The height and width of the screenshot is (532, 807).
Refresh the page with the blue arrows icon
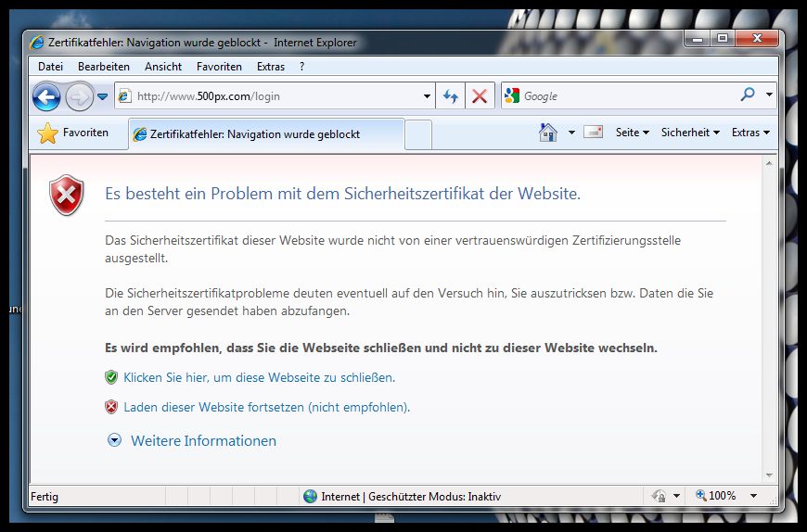pos(450,96)
